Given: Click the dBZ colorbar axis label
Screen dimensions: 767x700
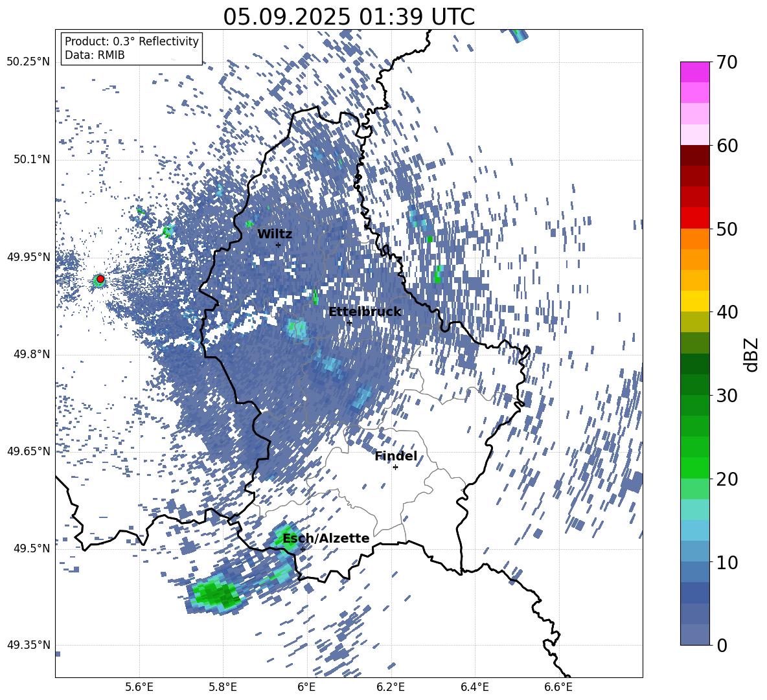Looking at the screenshot, I should pyautogui.click(x=751, y=354).
